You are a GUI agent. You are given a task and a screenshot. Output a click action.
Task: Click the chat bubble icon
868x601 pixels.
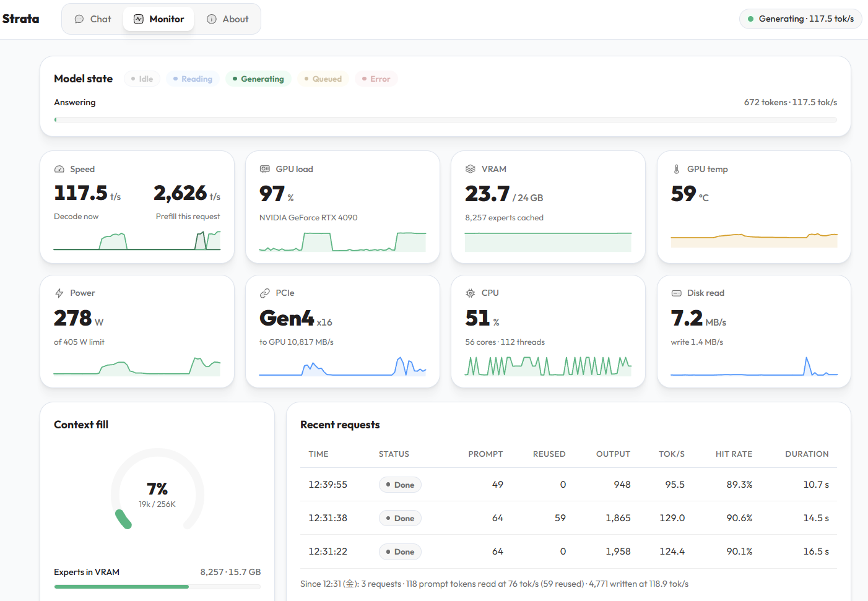pyautogui.click(x=79, y=19)
